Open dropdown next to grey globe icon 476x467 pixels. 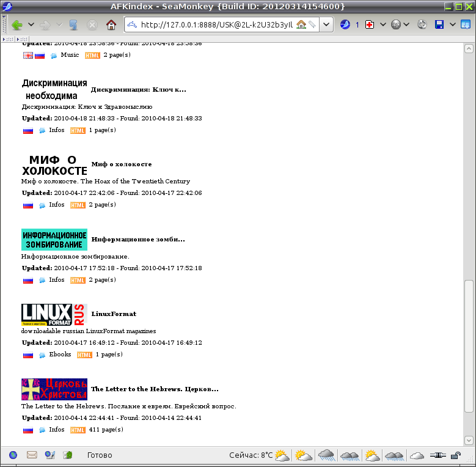(x=406, y=24)
